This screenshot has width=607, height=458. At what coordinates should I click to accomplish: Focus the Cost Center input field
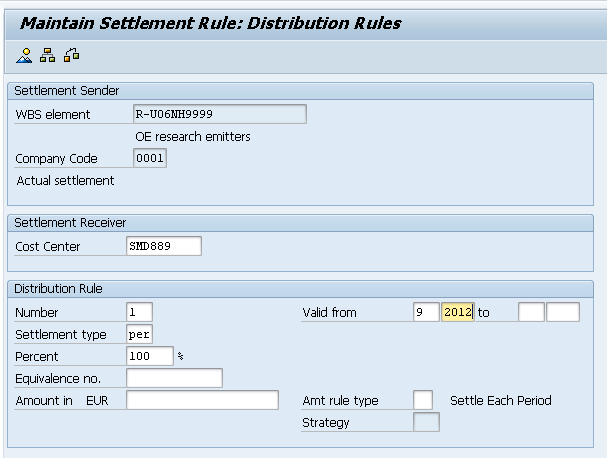point(164,246)
